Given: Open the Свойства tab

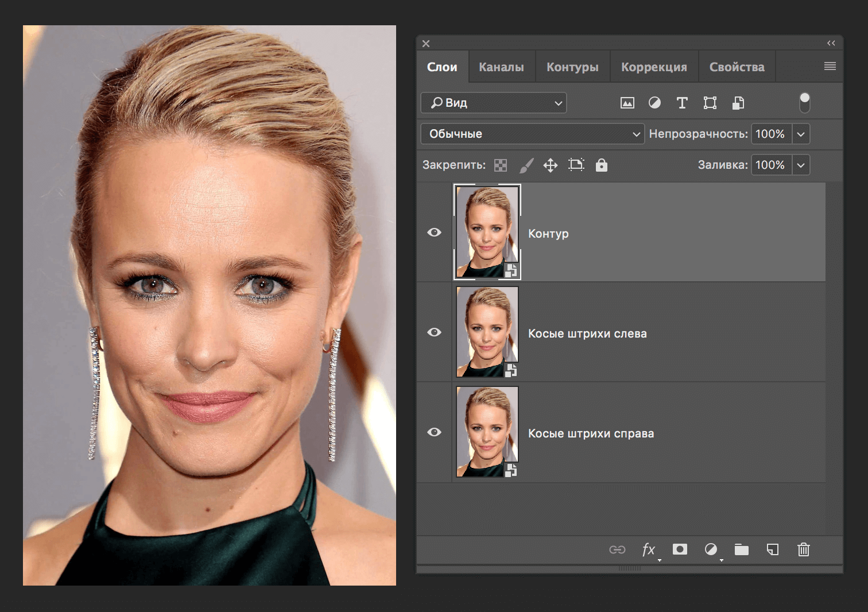Looking at the screenshot, I should (737, 67).
